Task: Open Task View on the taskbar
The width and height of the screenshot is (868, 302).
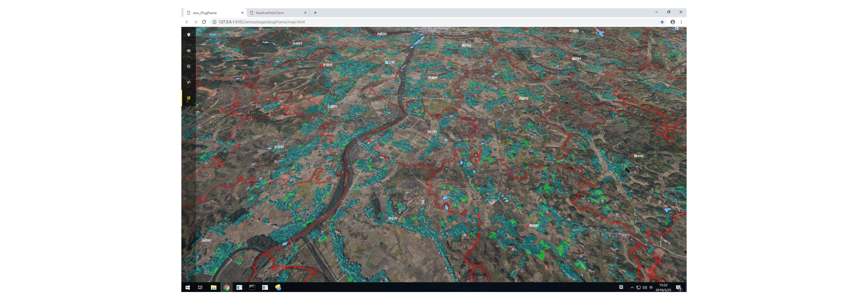Action: [200, 288]
